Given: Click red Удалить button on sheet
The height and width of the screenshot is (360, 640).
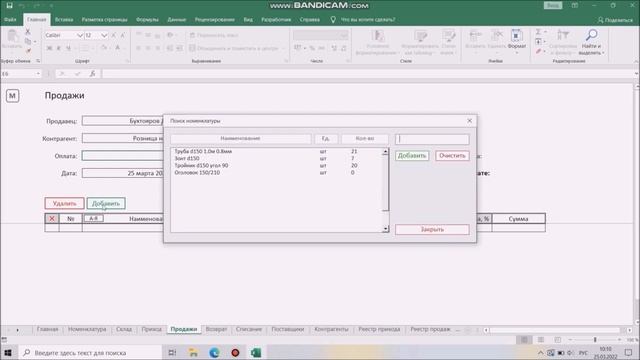Looking at the screenshot, I should [x=64, y=203].
